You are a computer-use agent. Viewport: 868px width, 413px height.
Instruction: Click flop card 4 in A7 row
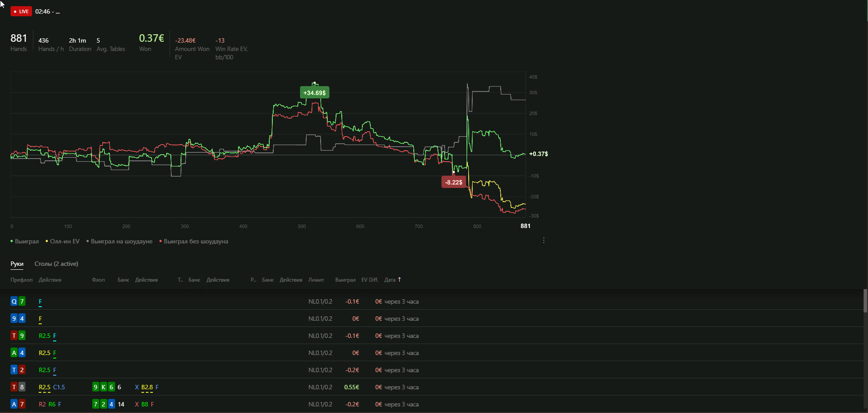pos(112,404)
